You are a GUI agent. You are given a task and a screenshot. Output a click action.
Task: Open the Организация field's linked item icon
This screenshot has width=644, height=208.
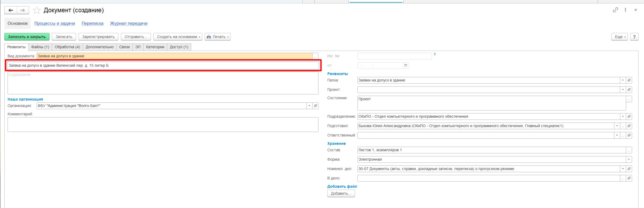[315, 106]
